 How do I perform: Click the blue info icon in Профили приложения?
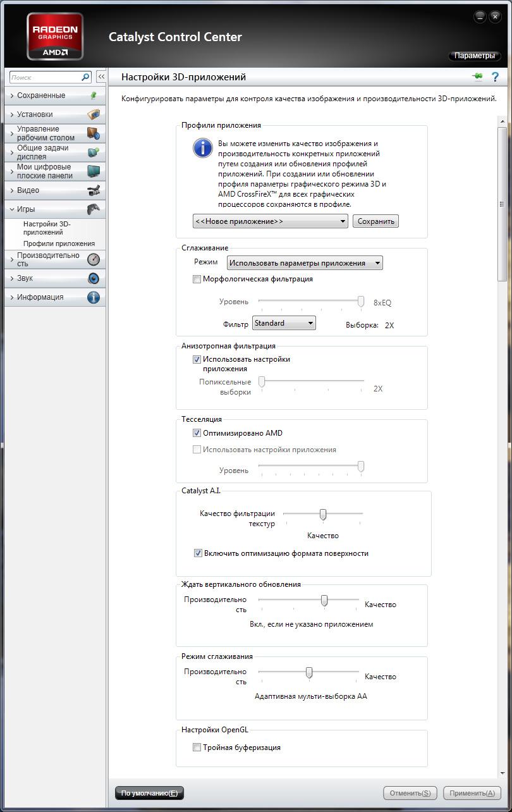[202, 149]
